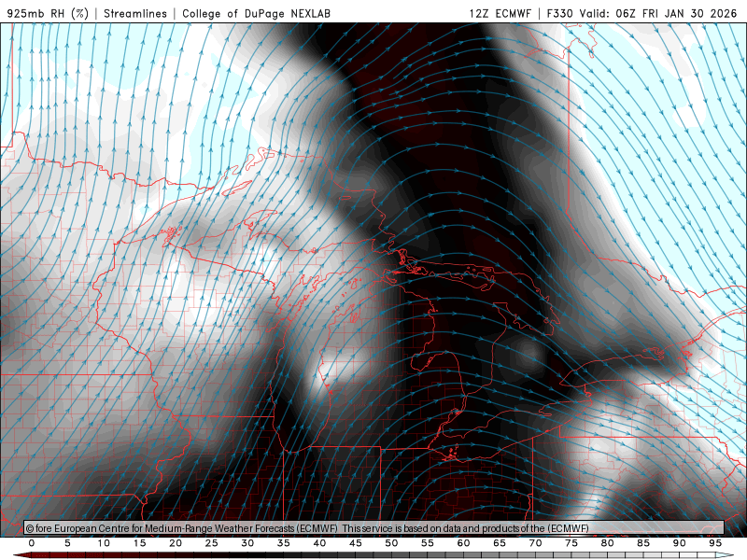Click the "15" value on the color scale
Screen dimensions: 747x560
click(139, 543)
